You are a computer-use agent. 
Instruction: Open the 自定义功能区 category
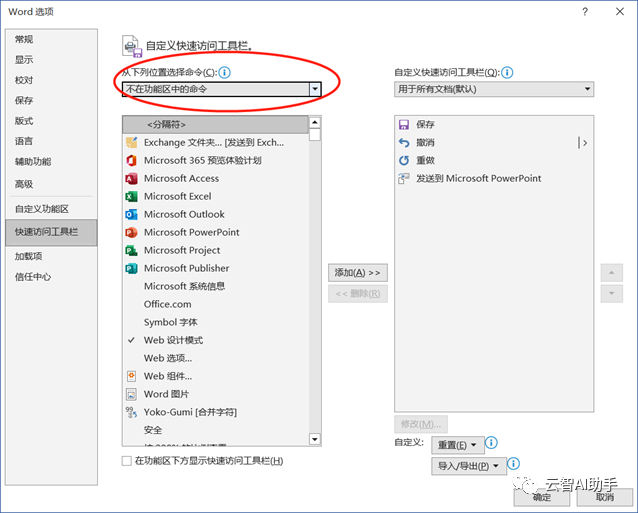coord(51,209)
